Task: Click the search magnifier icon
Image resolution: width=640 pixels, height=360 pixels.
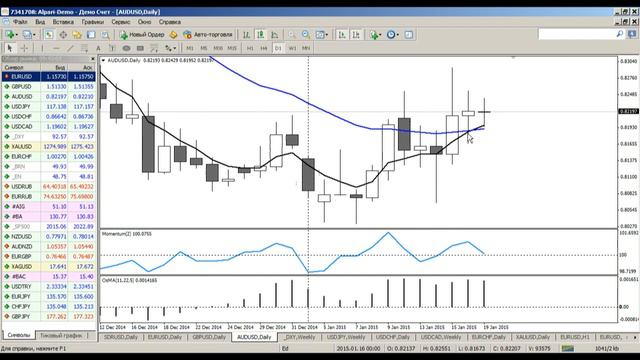Action: click(x=620, y=34)
